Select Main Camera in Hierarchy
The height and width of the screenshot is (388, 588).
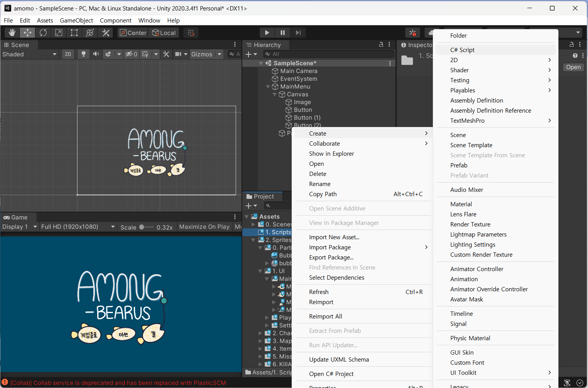click(x=299, y=71)
